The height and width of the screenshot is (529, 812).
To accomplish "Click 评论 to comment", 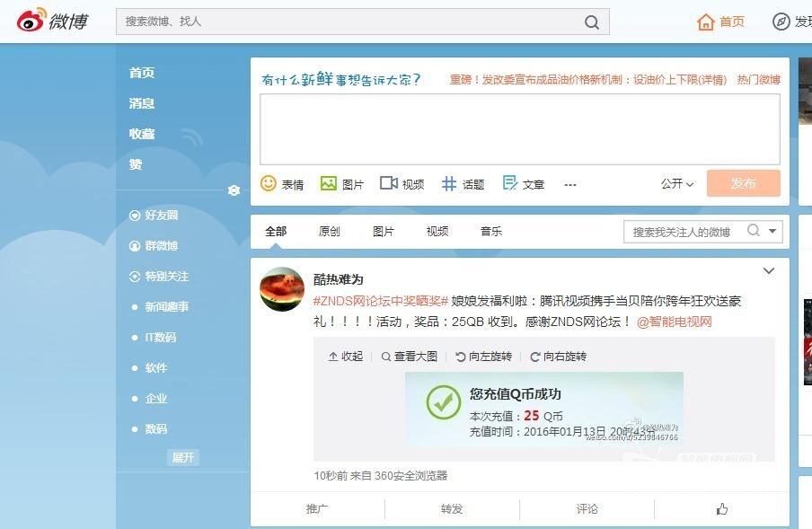I will pos(587,509).
